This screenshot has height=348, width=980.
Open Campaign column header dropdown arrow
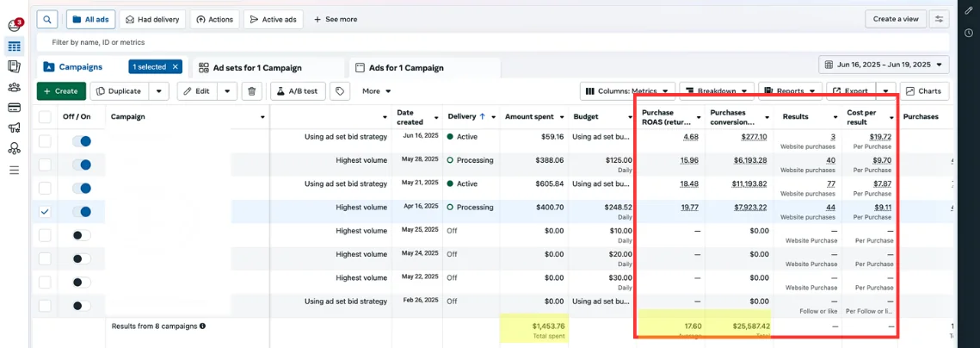tap(262, 117)
